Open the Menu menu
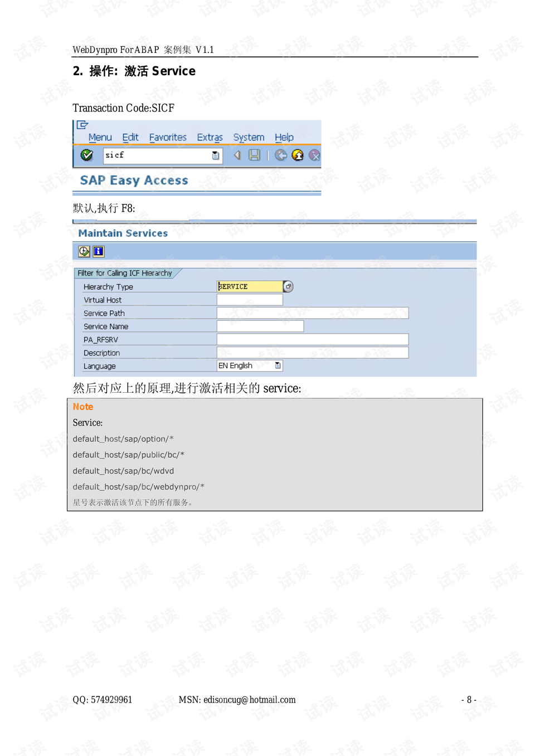This screenshot has height=756, width=535. pyautogui.click(x=100, y=137)
